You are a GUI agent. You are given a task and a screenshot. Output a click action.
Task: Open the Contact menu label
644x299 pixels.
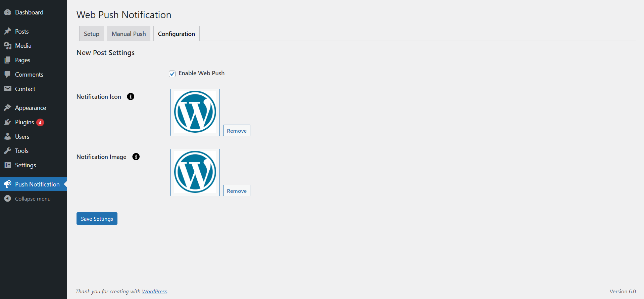tap(25, 89)
